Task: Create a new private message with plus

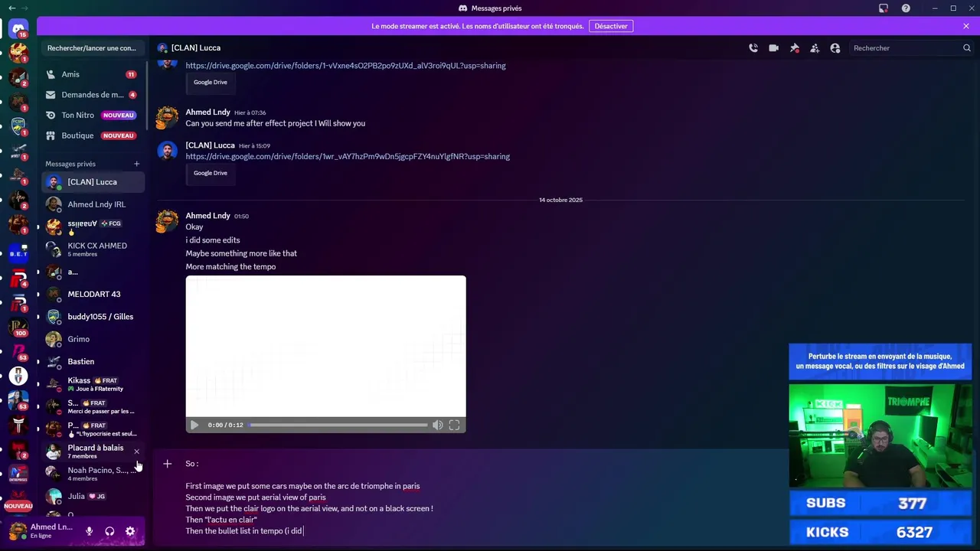Action: [x=137, y=164]
